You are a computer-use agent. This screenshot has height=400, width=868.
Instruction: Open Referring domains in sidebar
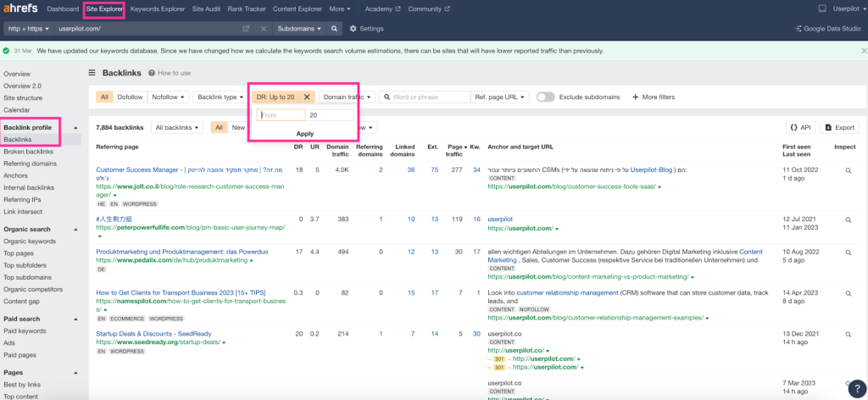[30, 164]
